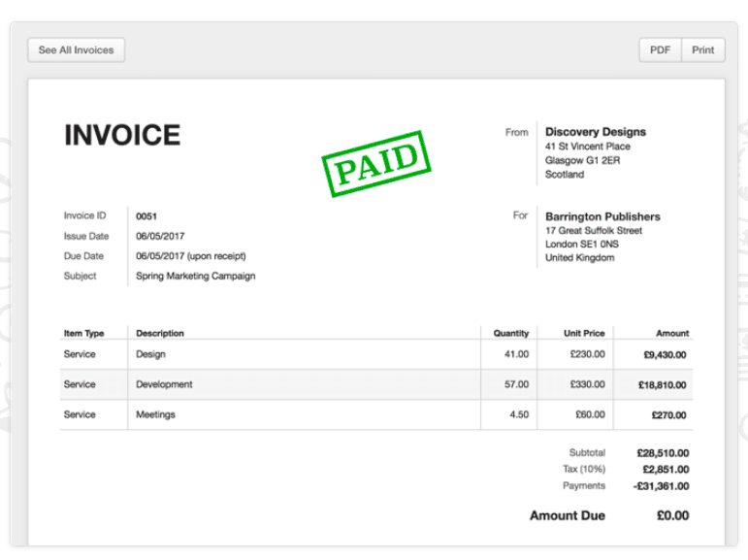Click the Subtotal amount £28,510.00

point(663,452)
